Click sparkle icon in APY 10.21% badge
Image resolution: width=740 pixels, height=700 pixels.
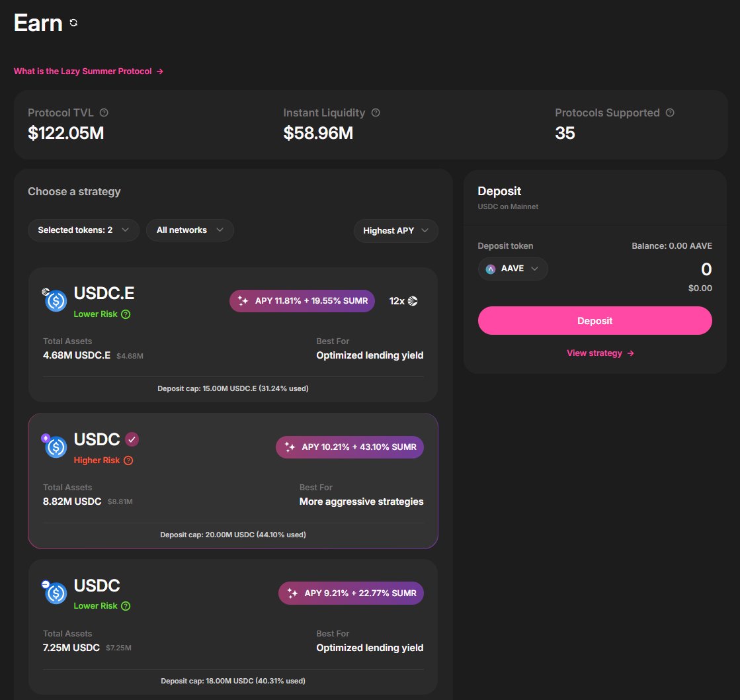290,447
